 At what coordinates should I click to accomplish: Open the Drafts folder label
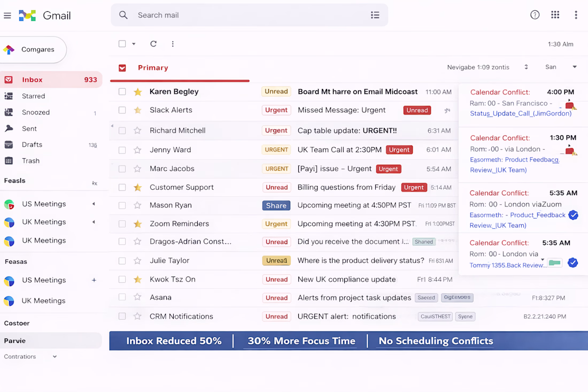point(32,144)
